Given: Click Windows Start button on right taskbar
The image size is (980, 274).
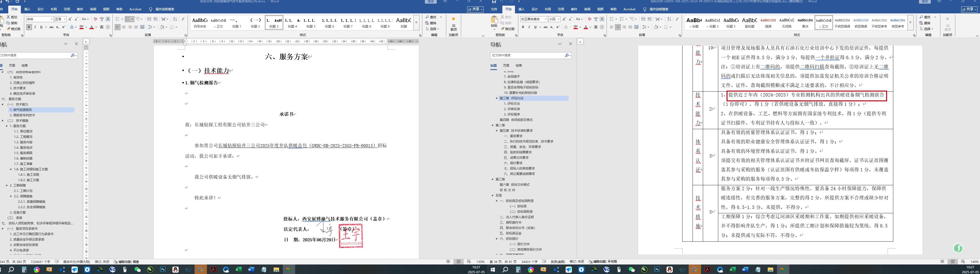Looking at the screenshot, I should [x=493, y=269].
